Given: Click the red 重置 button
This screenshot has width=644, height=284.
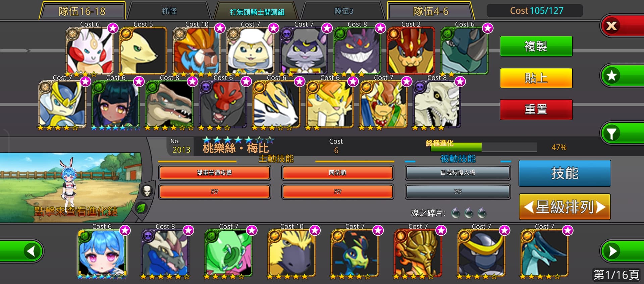Looking at the screenshot, I should (536, 109).
